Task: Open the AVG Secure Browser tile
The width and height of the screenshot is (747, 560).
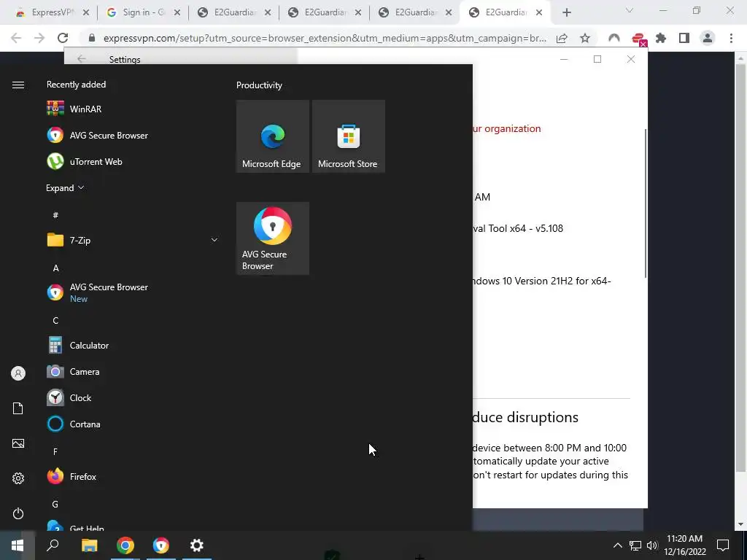Action: pyautogui.click(x=273, y=238)
